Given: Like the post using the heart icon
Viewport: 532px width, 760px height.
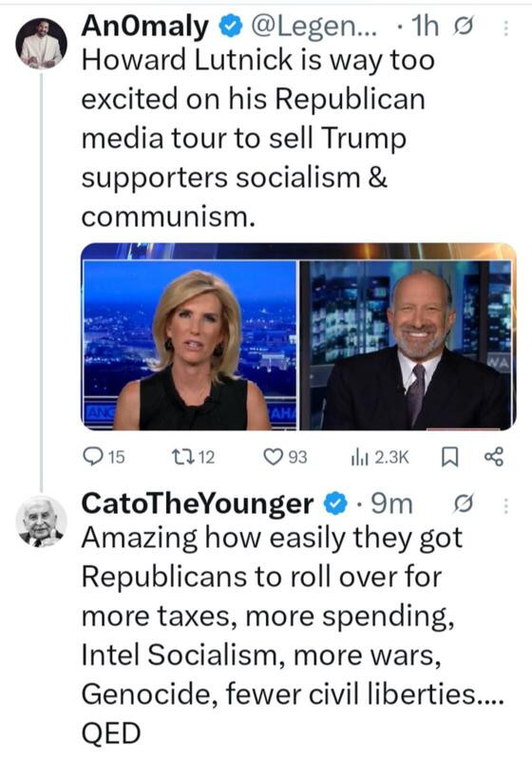Looking at the screenshot, I should click(x=273, y=457).
